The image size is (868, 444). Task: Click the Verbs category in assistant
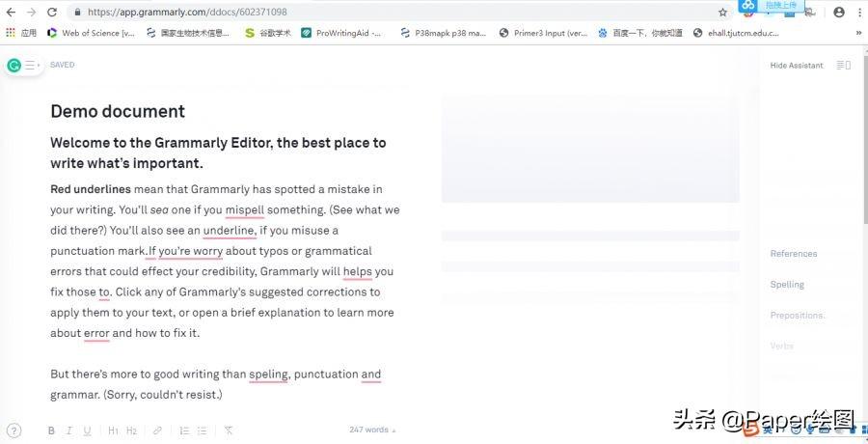(781, 346)
